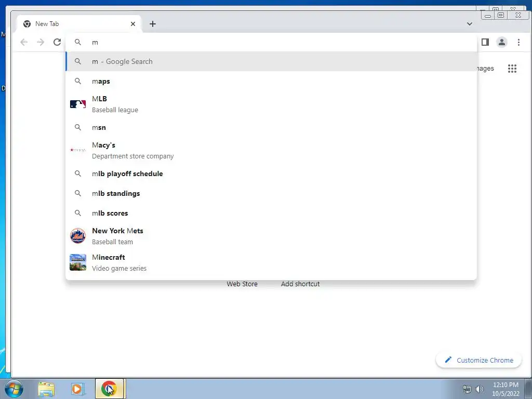The image size is (532, 399).
Task: Go forward with the forward arrow
Action: [41, 42]
